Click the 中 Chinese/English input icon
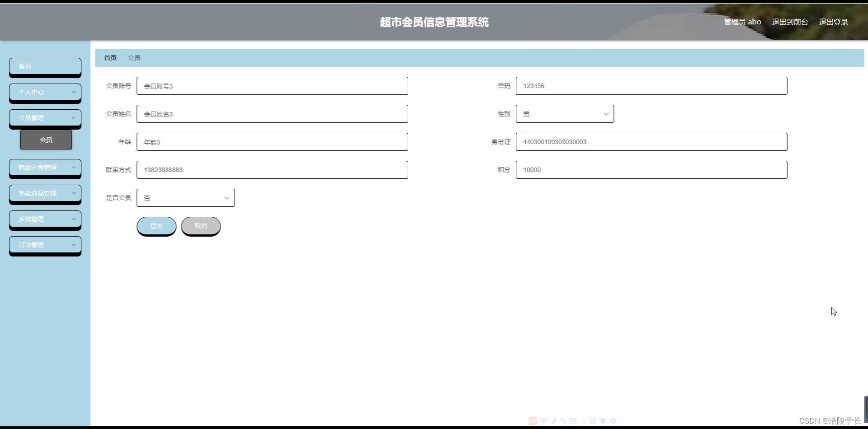 click(543, 421)
